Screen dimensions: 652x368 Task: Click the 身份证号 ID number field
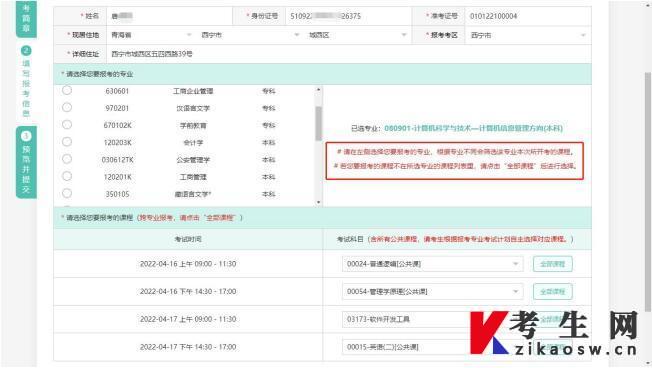click(x=348, y=16)
